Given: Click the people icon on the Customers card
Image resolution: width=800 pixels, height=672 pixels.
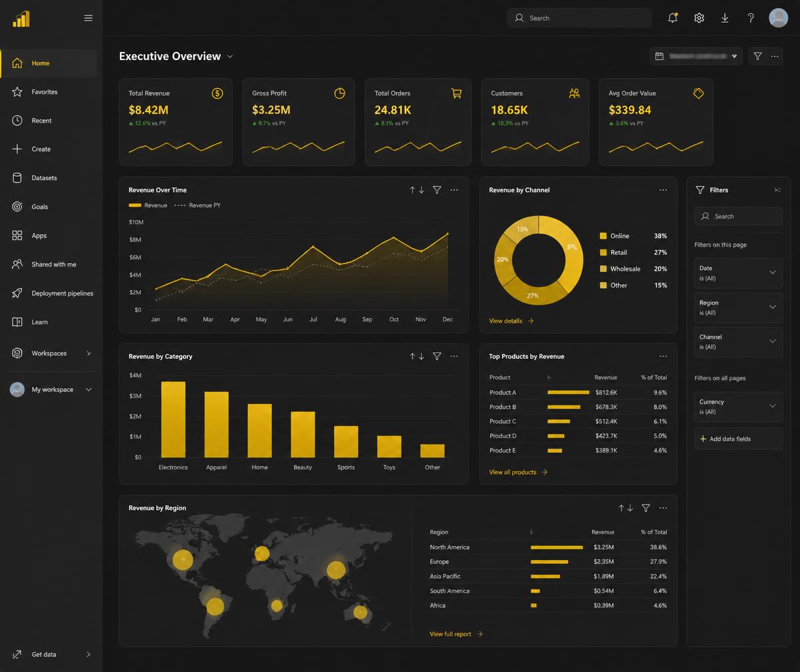Looking at the screenshot, I should pyautogui.click(x=574, y=93).
